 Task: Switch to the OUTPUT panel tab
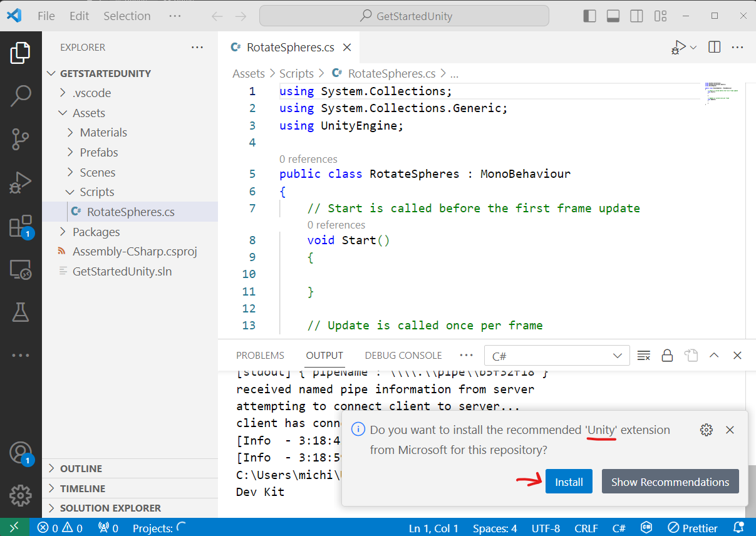324,356
